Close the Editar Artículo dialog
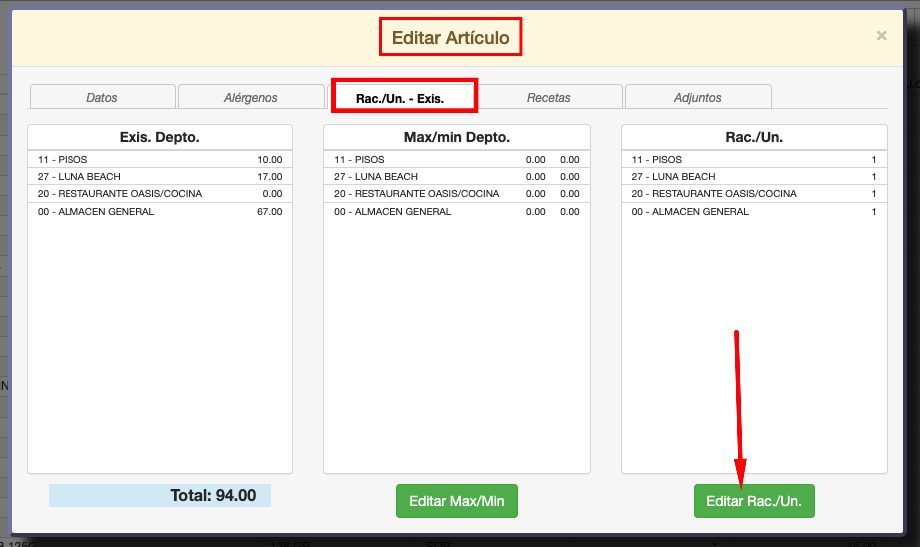Screen dimensions: 920x547 881,36
